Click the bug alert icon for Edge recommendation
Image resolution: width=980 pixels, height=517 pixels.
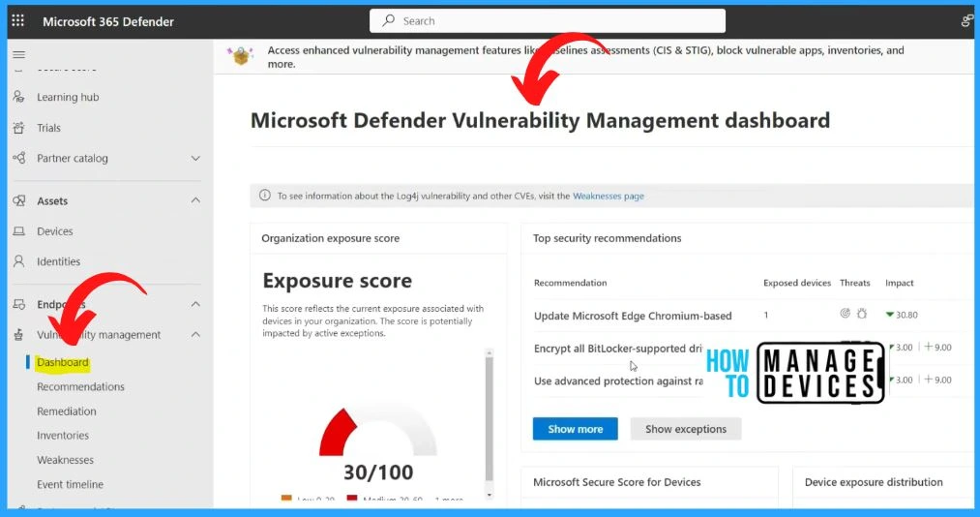point(862,313)
